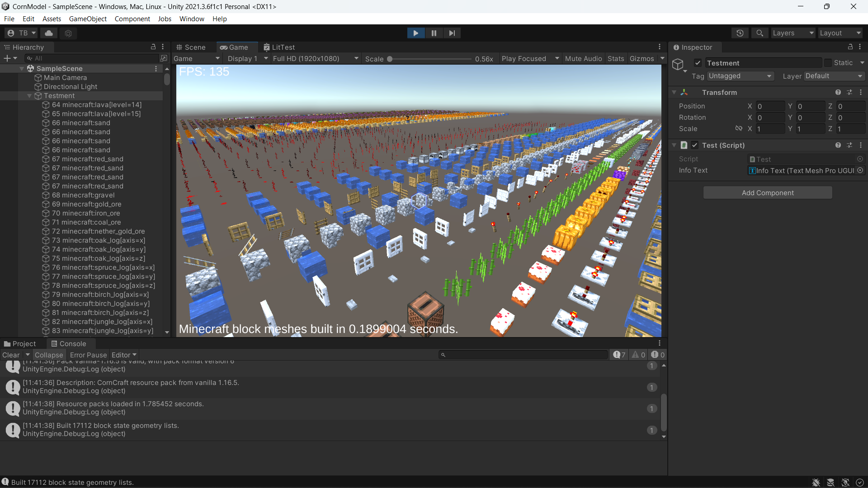
Task: Adjust the Game view Scale slider
Action: pos(390,59)
